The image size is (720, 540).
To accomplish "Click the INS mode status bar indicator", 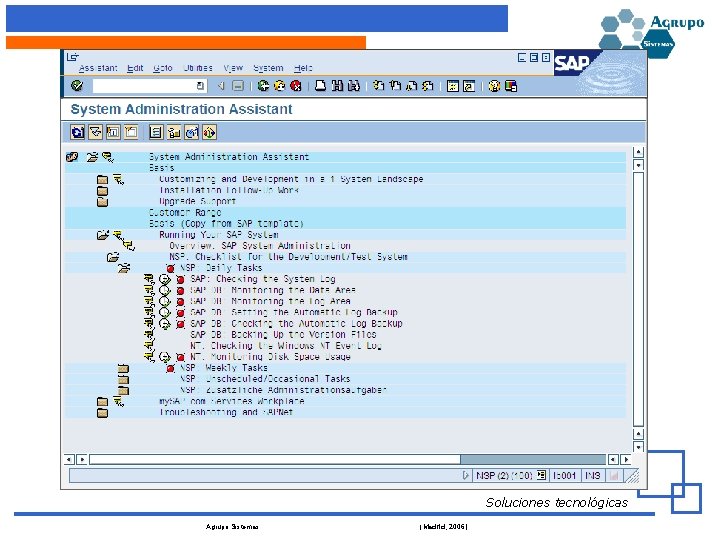I will pos(593,476).
